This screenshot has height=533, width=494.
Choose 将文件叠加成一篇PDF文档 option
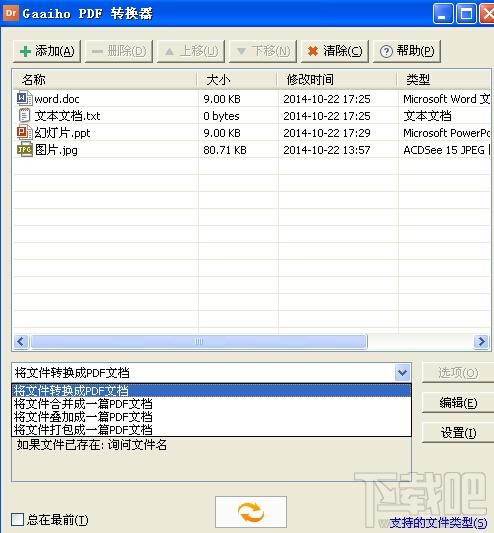[x=211, y=417]
